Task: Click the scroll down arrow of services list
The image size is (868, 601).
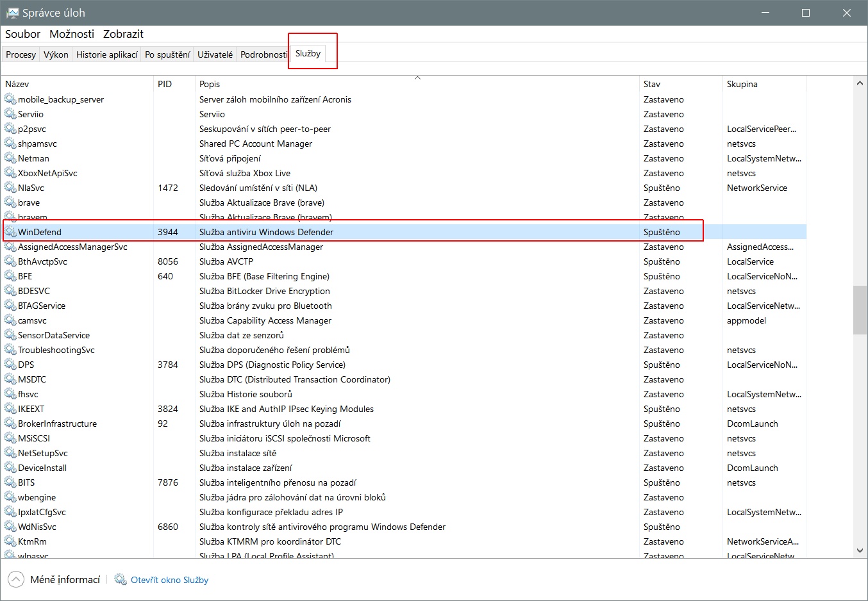Action: [860, 550]
